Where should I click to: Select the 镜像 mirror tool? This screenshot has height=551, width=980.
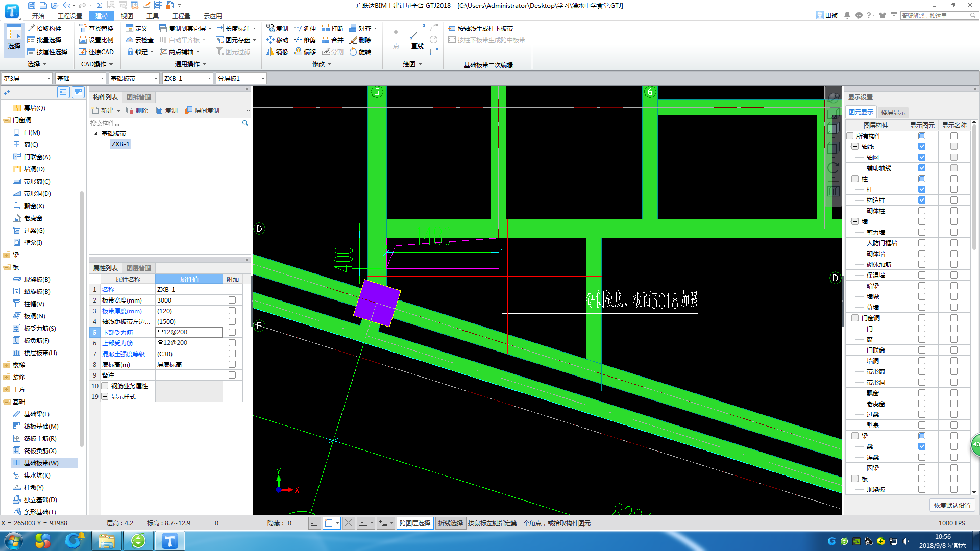click(x=277, y=52)
